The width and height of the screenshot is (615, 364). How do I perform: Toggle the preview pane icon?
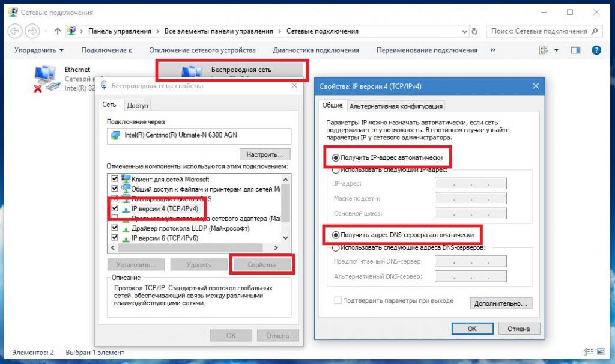pos(575,50)
